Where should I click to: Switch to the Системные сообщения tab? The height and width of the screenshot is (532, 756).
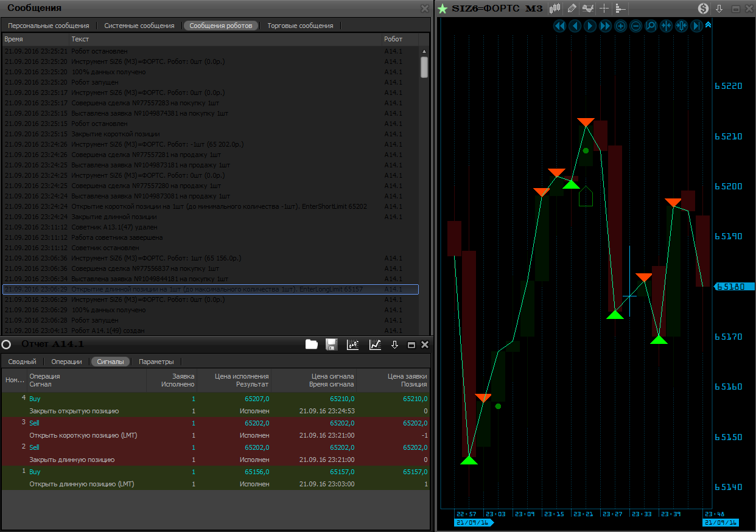[139, 26]
